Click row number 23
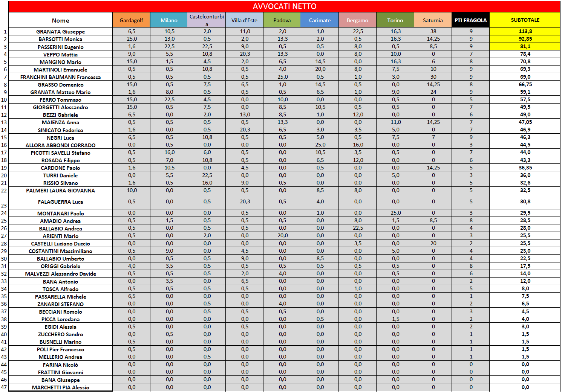The width and height of the screenshot is (562, 392). coord(4,206)
